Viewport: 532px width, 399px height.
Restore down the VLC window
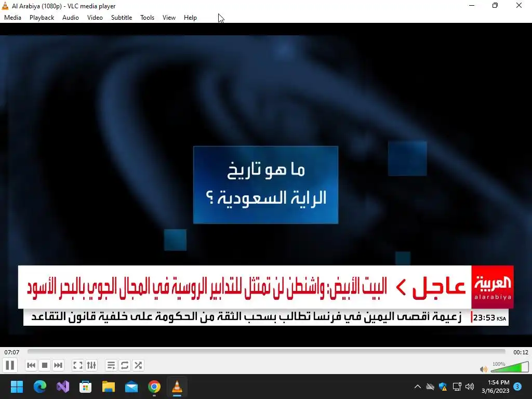click(495, 6)
